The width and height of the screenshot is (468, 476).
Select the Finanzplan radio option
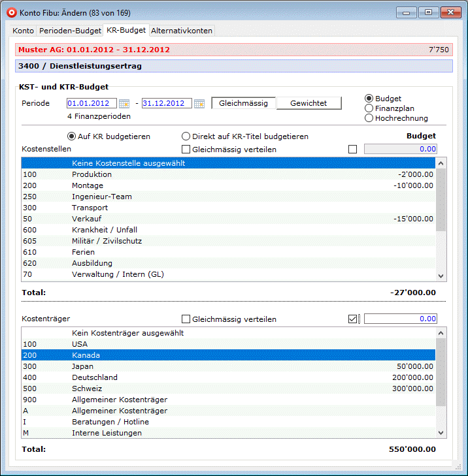(369, 108)
